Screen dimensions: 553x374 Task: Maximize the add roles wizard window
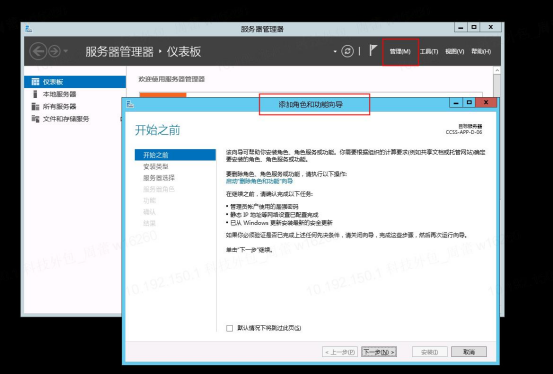point(469,103)
